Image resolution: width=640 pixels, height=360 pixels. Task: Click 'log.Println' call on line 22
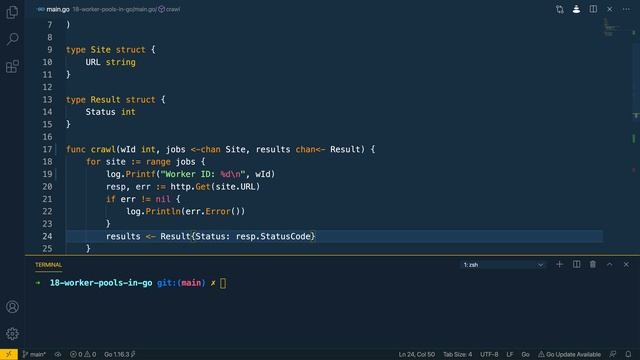153,211
